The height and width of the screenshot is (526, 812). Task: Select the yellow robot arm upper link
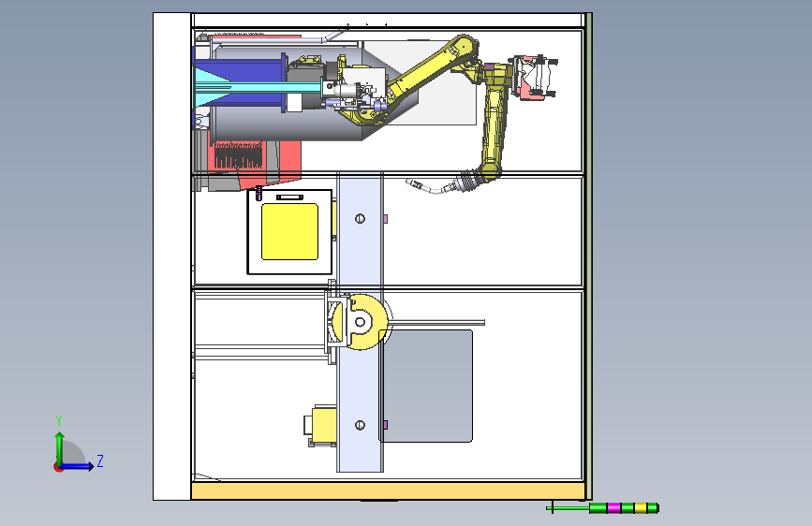429,67
